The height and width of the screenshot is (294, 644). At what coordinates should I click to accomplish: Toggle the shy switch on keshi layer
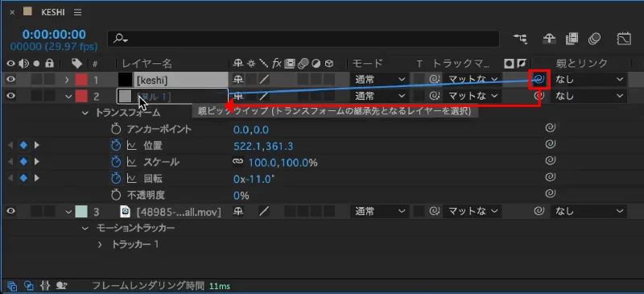tap(238, 79)
